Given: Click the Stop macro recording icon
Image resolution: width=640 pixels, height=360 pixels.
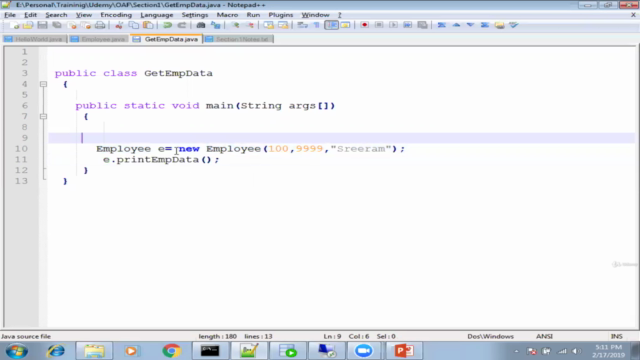Looking at the screenshot, I should click(x=379, y=25).
